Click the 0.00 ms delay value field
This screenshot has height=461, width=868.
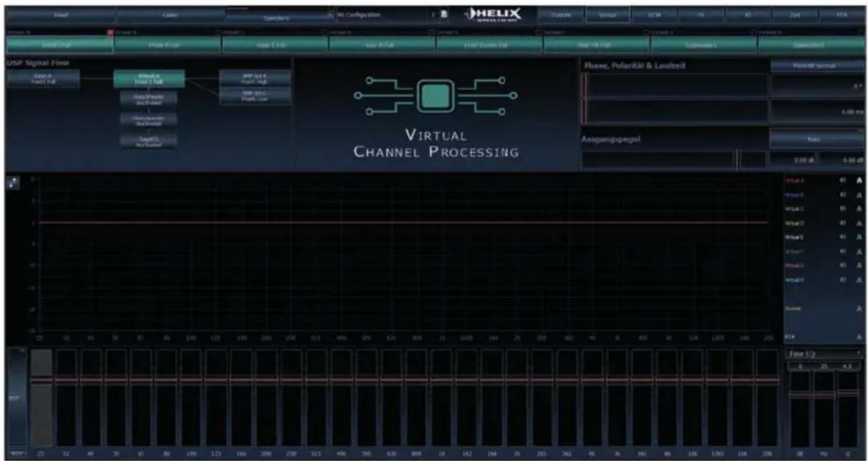click(x=818, y=112)
